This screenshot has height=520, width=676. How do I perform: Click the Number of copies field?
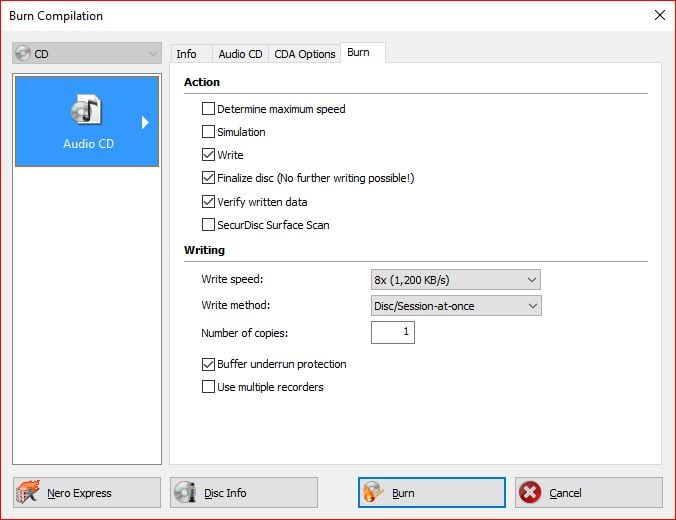tap(392, 332)
